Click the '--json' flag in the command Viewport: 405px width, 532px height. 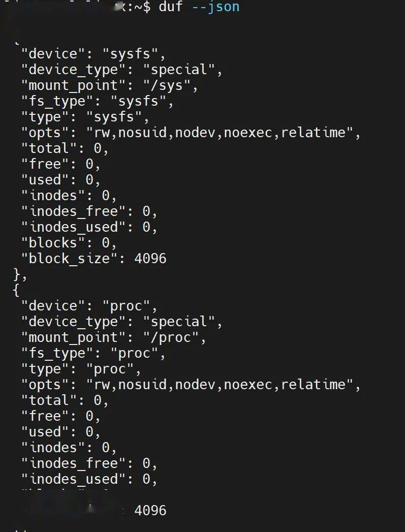pyautogui.click(x=216, y=7)
